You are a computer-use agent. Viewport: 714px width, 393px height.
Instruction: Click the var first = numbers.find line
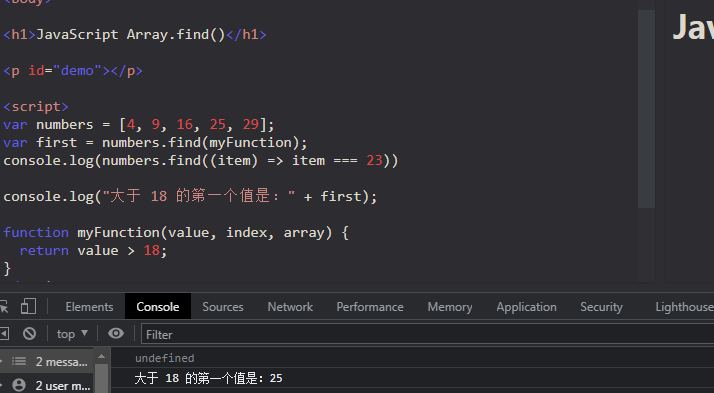point(155,143)
